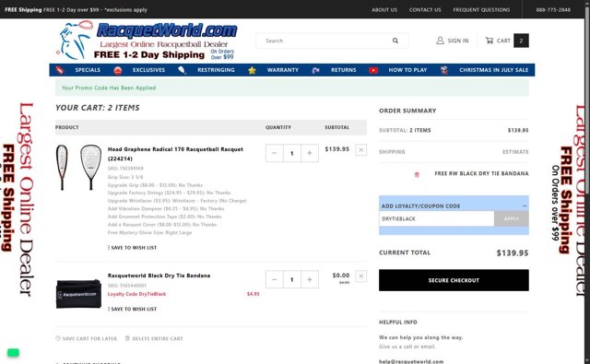Image resolution: width=590 pixels, height=364 pixels.
Task: Open Racquetworld Black Dry Tie Bandana title
Action: pyautogui.click(x=159, y=276)
